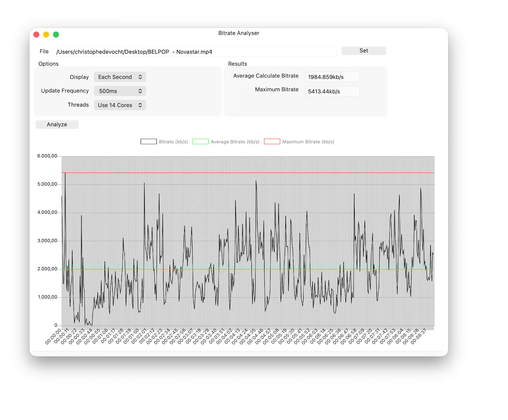The width and height of the screenshot is (508, 420).
Task: Open the Threads Use 14 Cores dropdown
Action: [120, 105]
